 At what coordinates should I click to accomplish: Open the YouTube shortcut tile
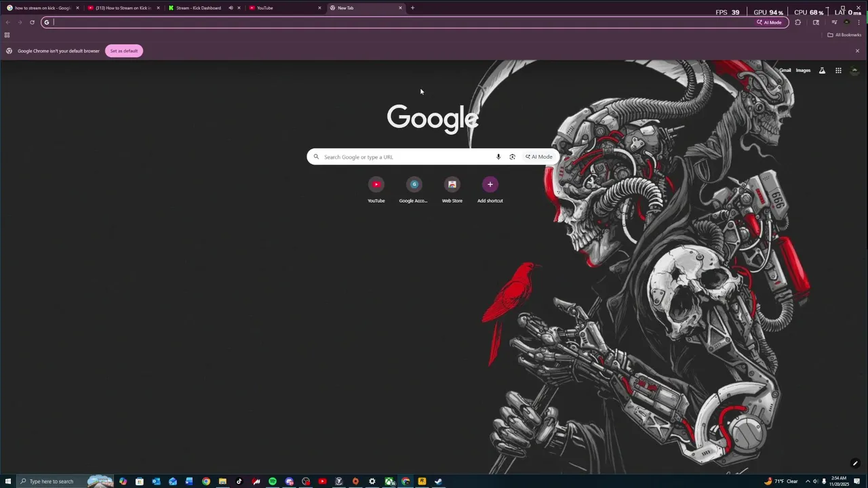click(x=376, y=190)
